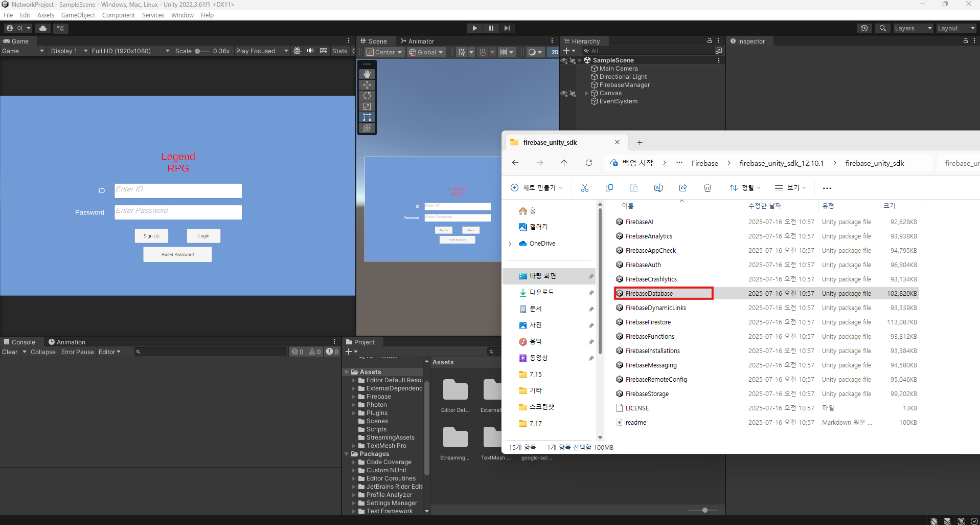Image resolution: width=980 pixels, height=525 pixels.
Task: Select the Rect tool in Scene toolbar
Action: pos(367,117)
